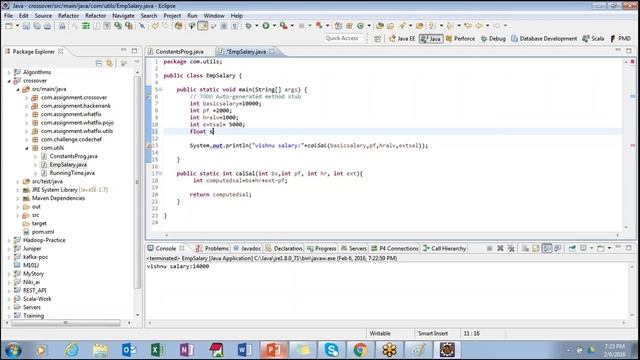Open Package Explorer view menu arrow
Screen dimensions: 640x360
pos(137,62)
